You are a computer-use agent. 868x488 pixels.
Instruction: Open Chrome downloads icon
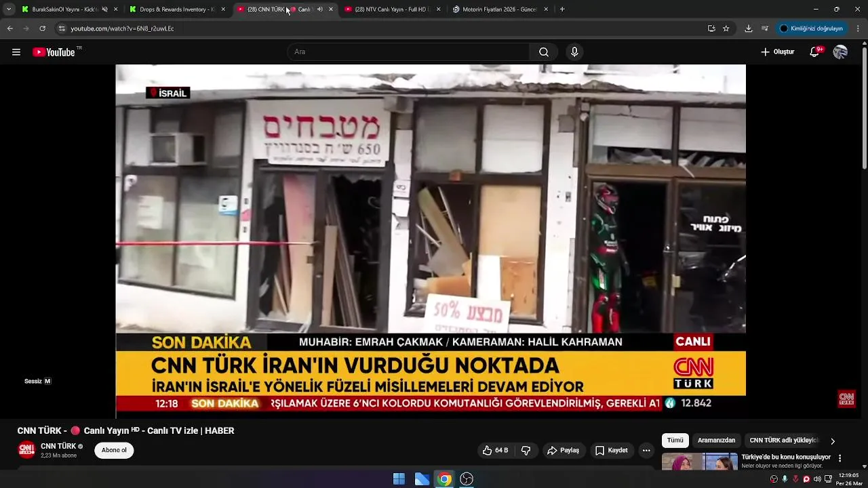[x=749, y=28]
